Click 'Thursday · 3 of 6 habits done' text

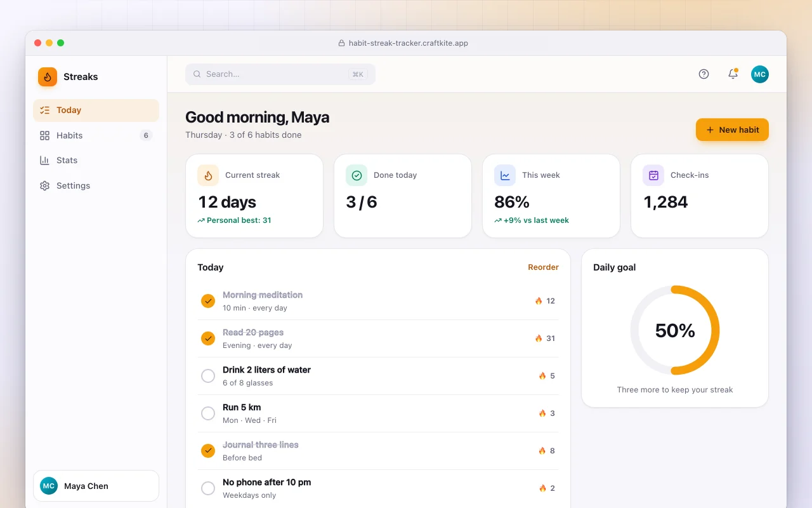point(244,135)
